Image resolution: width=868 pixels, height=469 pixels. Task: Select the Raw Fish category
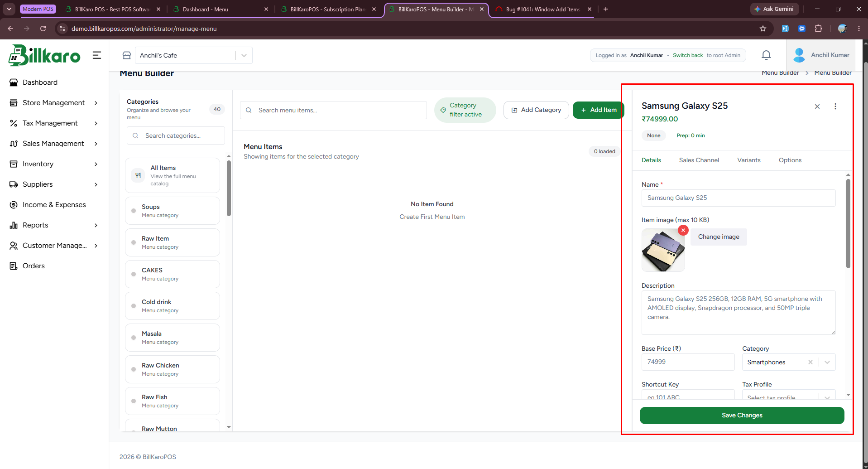(173, 401)
